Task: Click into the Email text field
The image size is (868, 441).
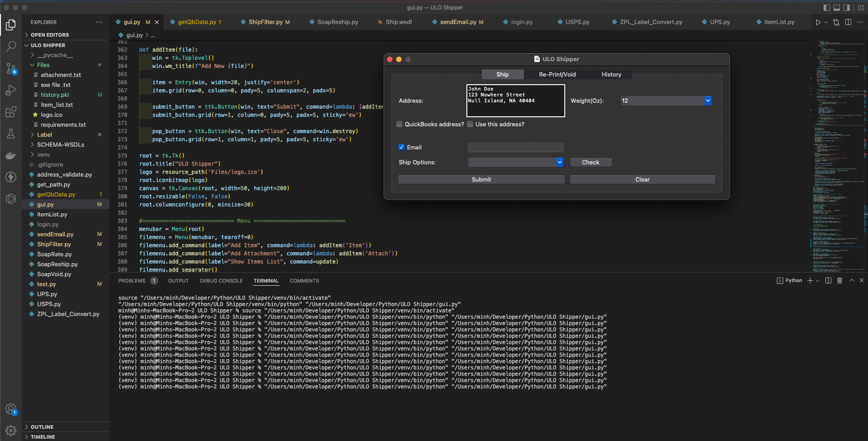Action: [x=515, y=147]
